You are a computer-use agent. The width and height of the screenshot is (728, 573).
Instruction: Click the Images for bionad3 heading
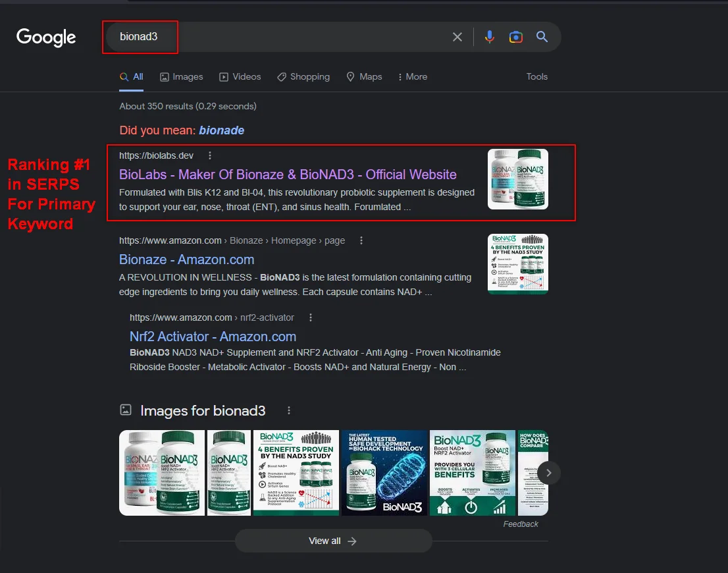pos(203,411)
